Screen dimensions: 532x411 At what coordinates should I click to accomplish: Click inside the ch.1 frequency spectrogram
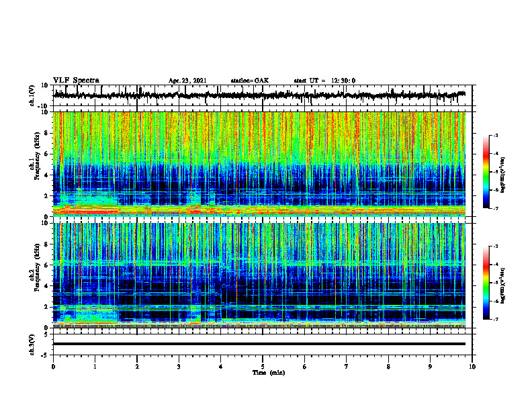pos(259,164)
